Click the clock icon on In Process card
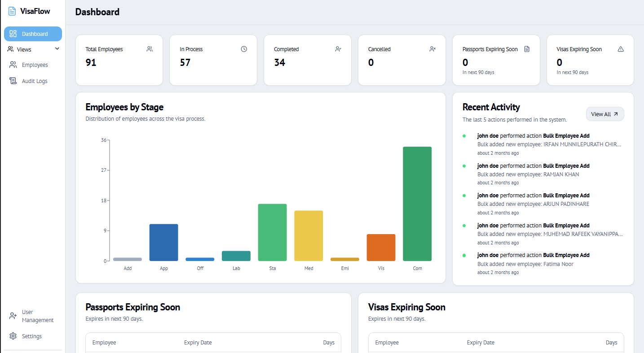The image size is (644, 353). point(244,49)
